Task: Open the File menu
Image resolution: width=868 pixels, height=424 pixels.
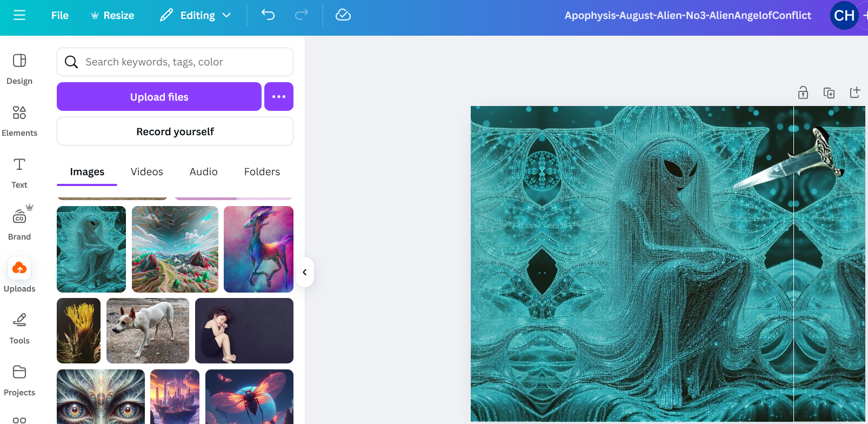Action: point(60,15)
